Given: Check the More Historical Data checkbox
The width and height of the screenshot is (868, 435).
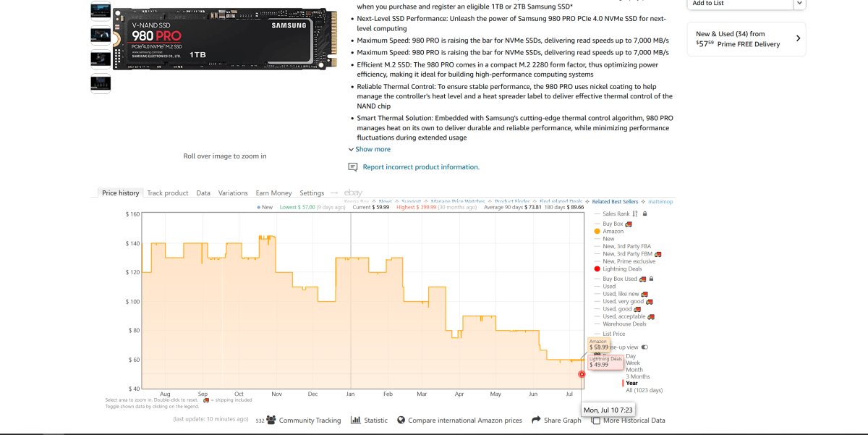Looking at the screenshot, I should 595,420.
